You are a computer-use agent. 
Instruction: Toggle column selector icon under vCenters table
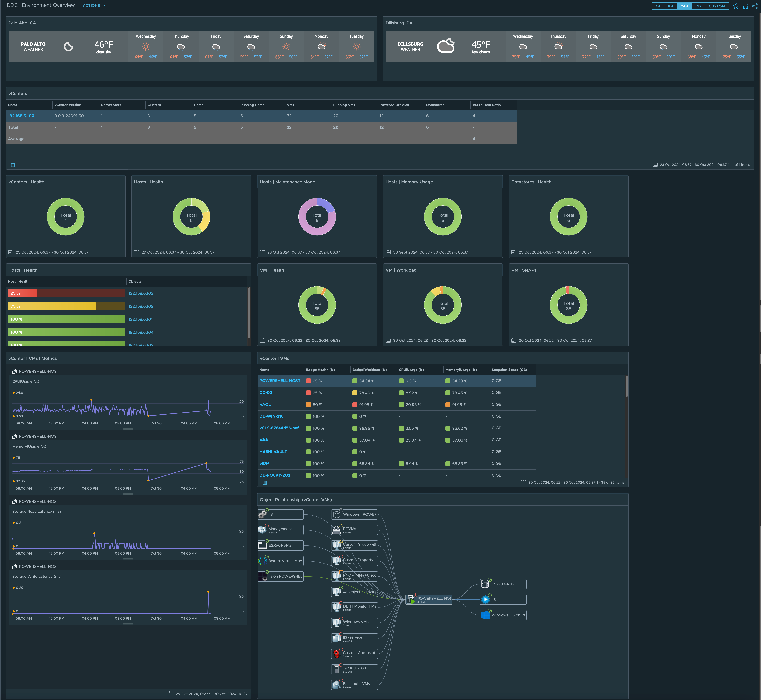(13, 165)
